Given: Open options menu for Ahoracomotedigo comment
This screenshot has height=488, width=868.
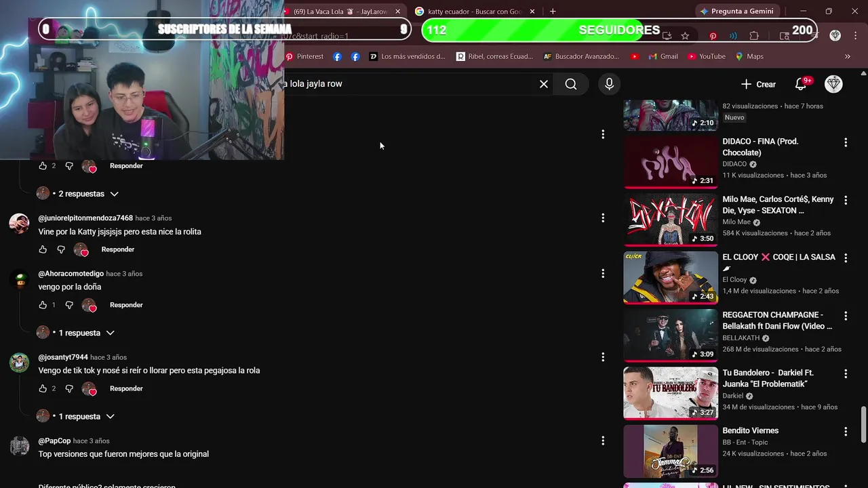Looking at the screenshot, I should (x=603, y=274).
